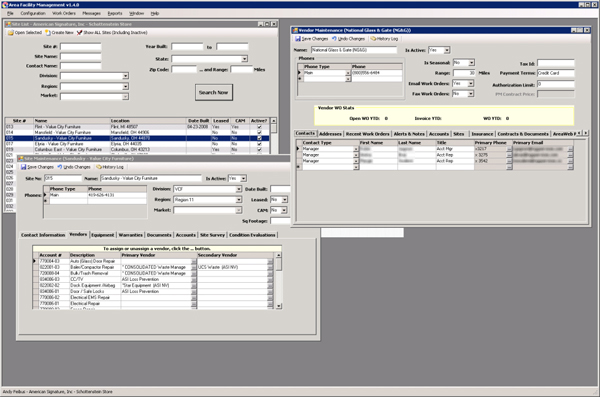Open Region dropdown in Site List search
This screenshot has height=397, width=600.
click(125, 87)
